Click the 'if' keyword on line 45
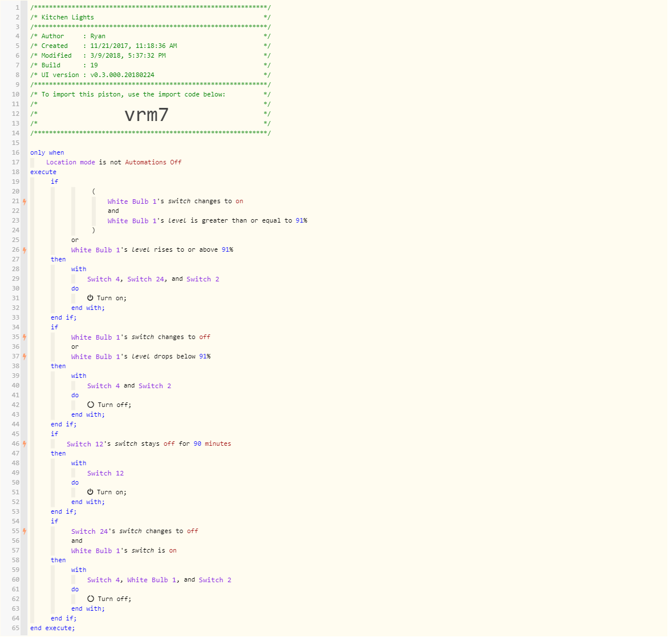This screenshot has height=641, width=672. click(54, 434)
